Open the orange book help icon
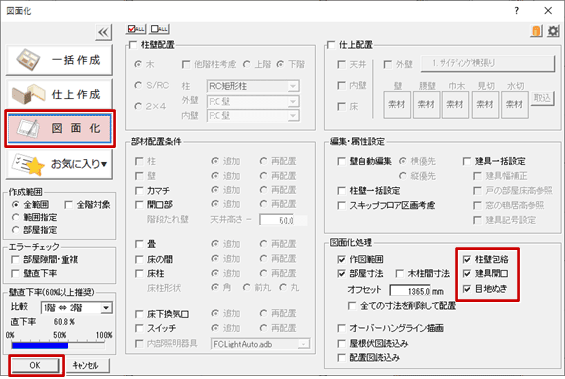 (536, 31)
